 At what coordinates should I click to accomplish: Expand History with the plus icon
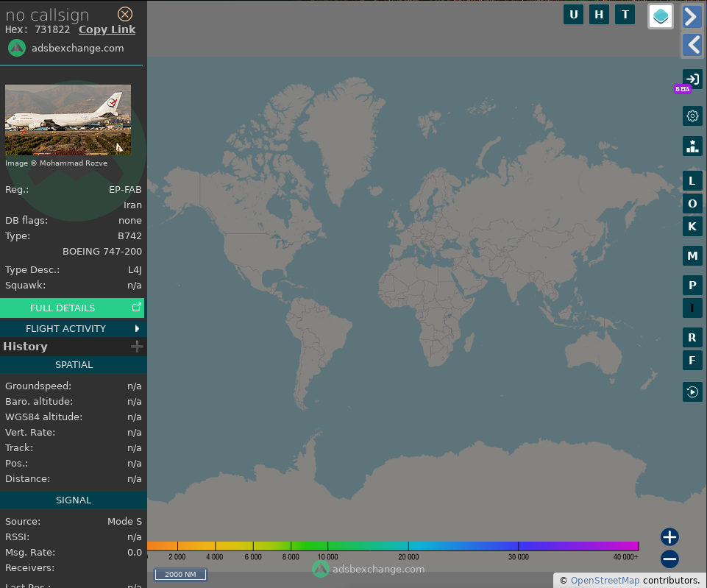pos(137,347)
